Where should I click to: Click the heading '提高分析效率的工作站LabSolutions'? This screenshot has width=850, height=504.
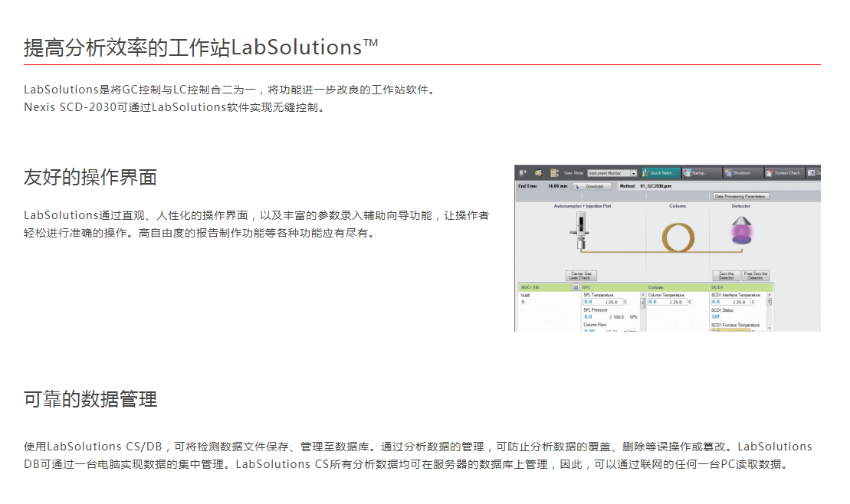(x=201, y=47)
